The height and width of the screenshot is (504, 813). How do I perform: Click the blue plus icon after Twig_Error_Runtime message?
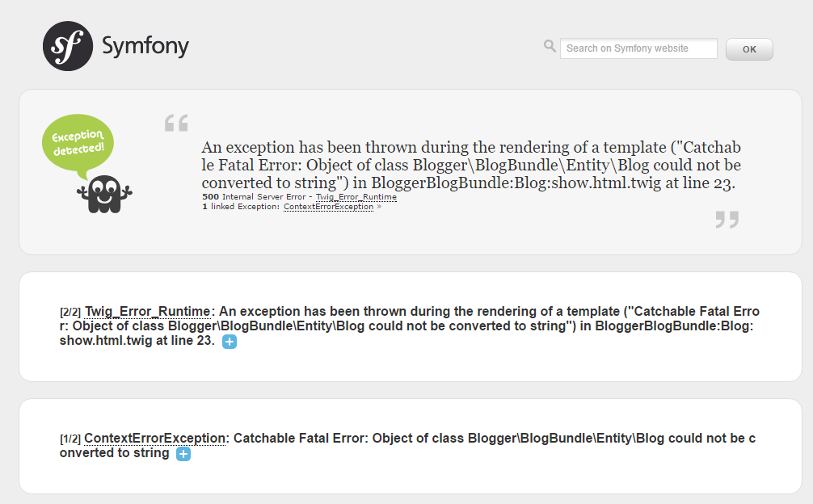(x=230, y=342)
